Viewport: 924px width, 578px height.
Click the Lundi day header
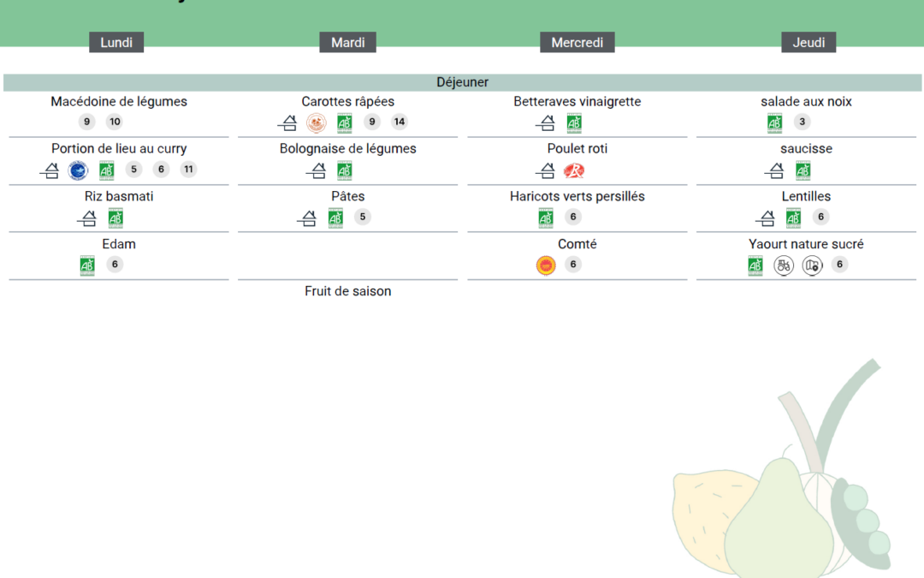[116, 43]
